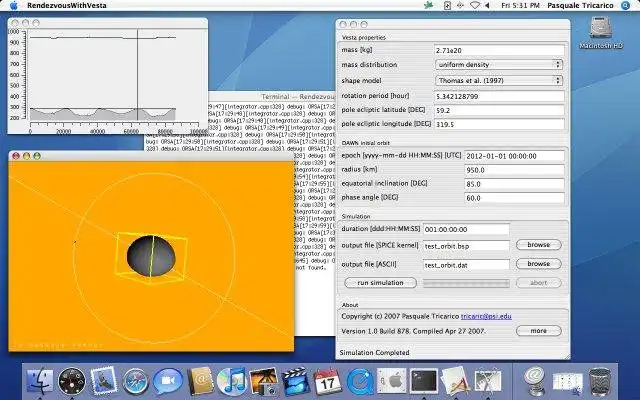Click the Terminal window title bar
The image size is (640, 400).
[271, 96]
